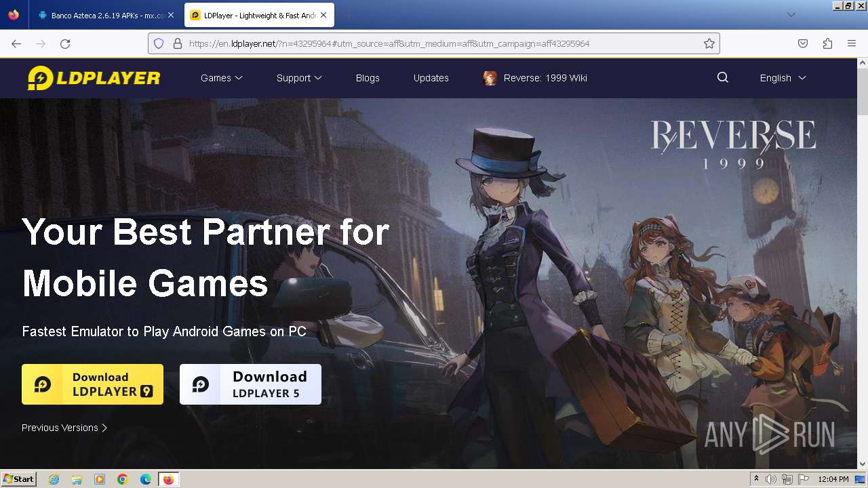This screenshot has height=488, width=868.
Task: Open the Extensions puzzle icon
Action: pos(827,43)
